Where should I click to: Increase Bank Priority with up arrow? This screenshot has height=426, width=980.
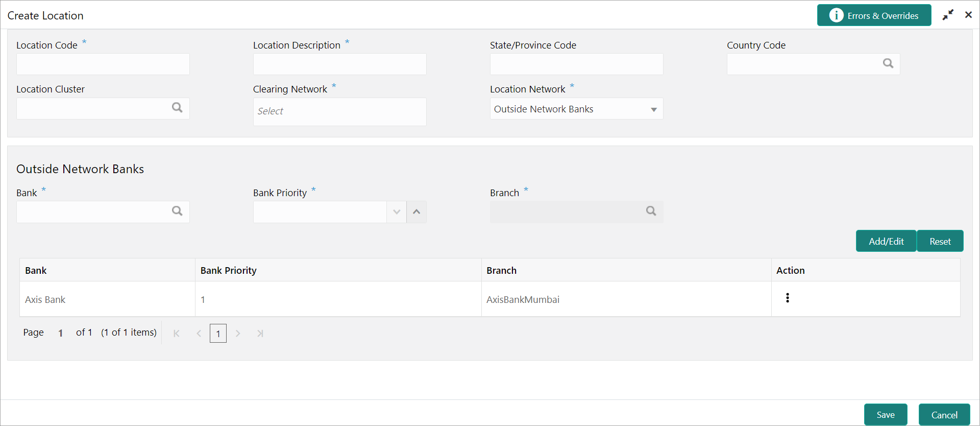(416, 212)
